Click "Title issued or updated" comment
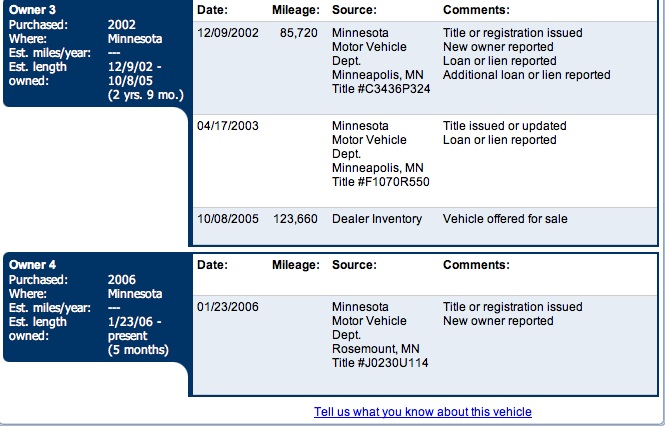Viewport: 665px width, 426px height. click(504, 126)
